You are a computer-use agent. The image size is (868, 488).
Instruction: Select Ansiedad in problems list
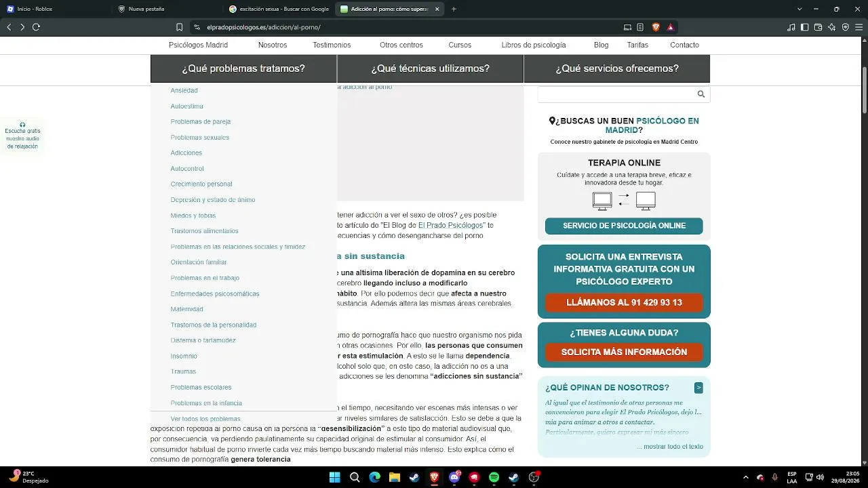pos(184,90)
